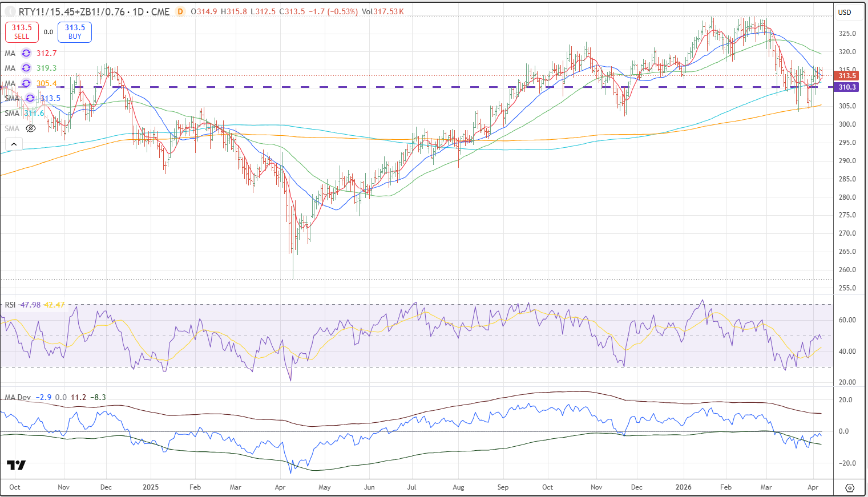Screen dimensions: 868x497
Task: Click the refresh icon on SMA 313.5
Action: [30, 98]
